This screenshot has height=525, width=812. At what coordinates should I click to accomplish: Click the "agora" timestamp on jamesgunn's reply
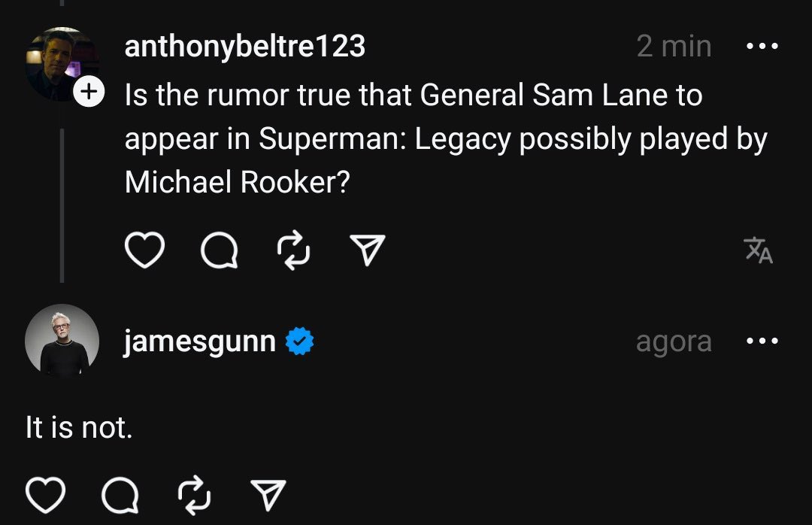(674, 341)
